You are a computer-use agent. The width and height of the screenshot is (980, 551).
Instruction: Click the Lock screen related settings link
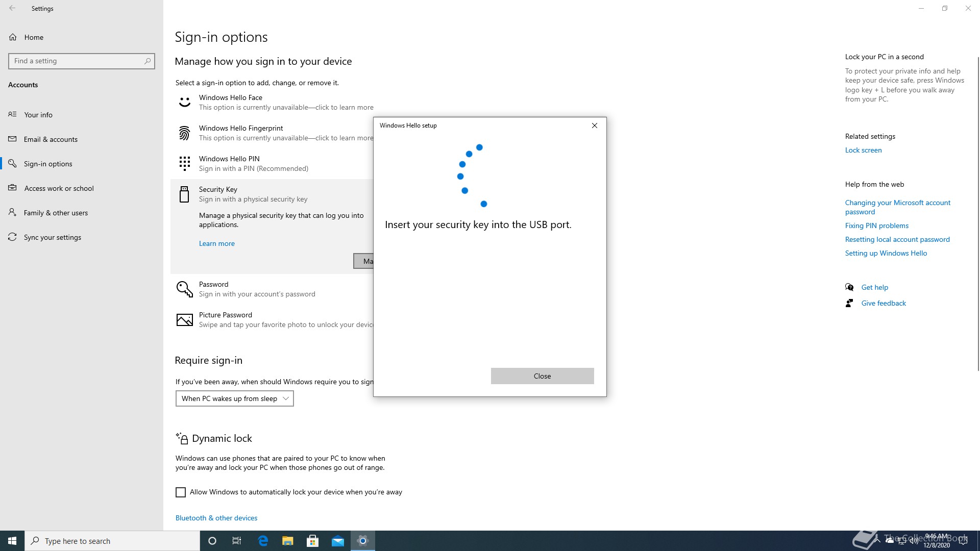863,150
